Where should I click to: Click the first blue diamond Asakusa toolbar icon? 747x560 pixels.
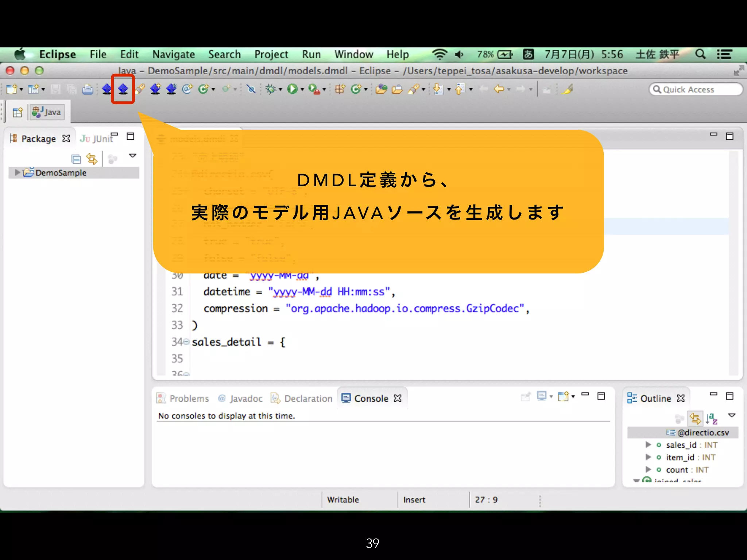click(107, 89)
